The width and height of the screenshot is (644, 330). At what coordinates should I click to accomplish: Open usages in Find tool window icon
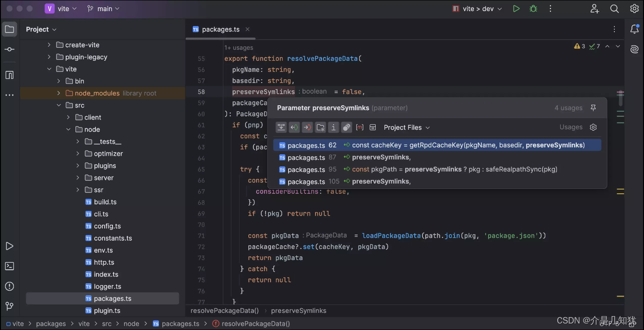click(281, 127)
